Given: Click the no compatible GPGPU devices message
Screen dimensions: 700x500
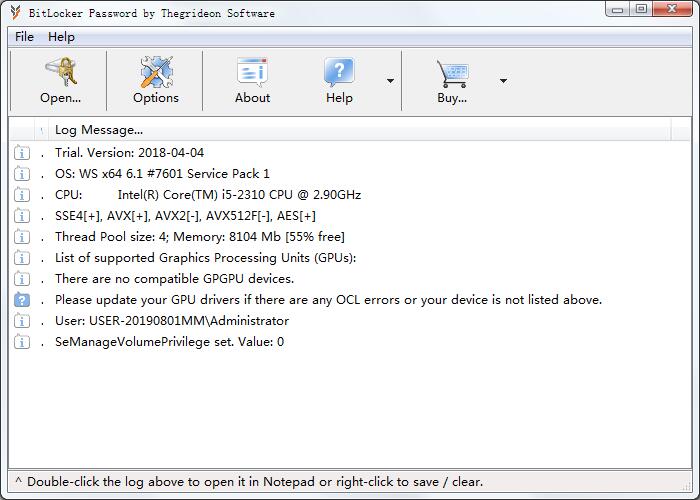Looking at the screenshot, I should (174, 279).
